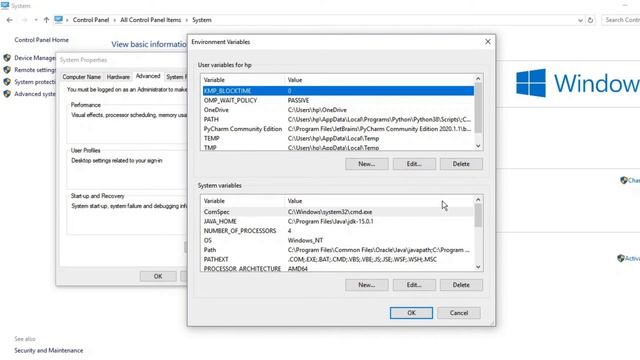Screen dimensions: 640x360
Task: Cancel the Environment Variables dialog
Action: [459, 313]
